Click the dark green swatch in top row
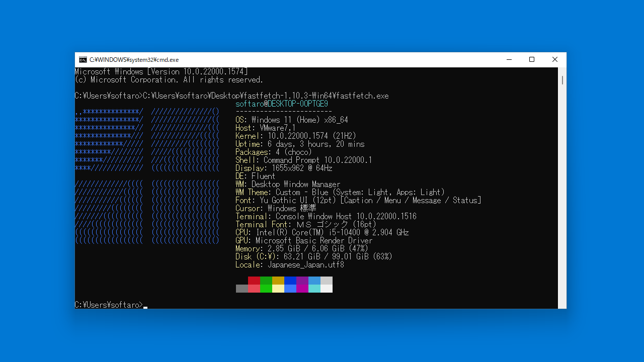This screenshot has width=644, height=362. tap(266, 281)
